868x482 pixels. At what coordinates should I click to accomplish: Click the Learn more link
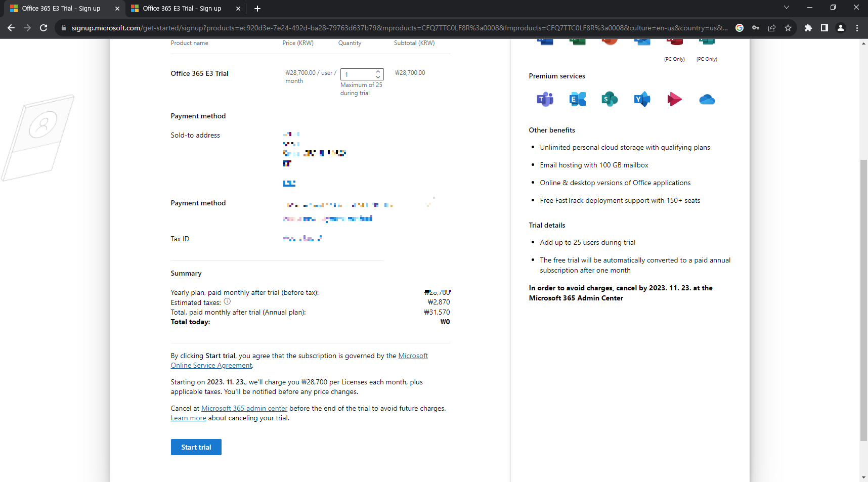[x=188, y=418]
